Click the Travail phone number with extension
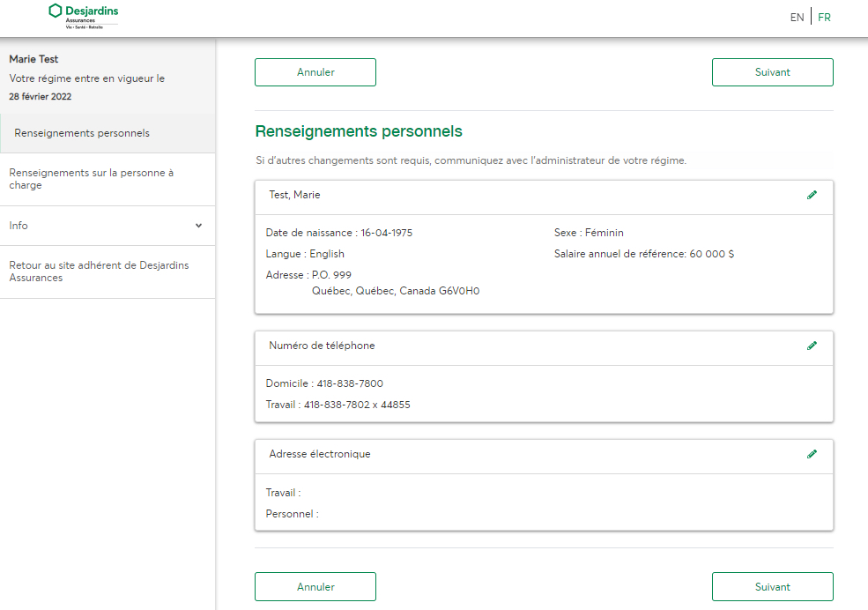The width and height of the screenshot is (868, 610). (357, 405)
